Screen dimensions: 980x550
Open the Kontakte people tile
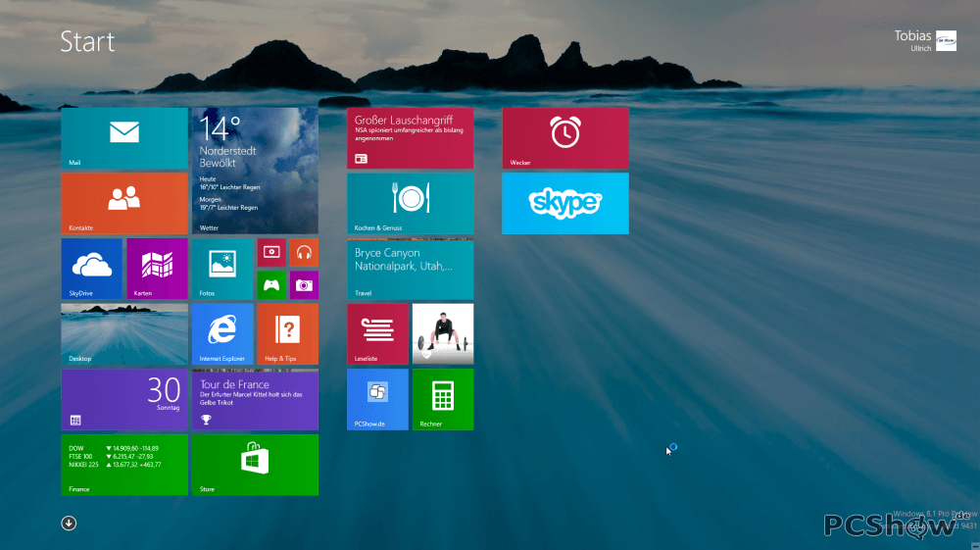pyautogui.click(x=124, y=204)
